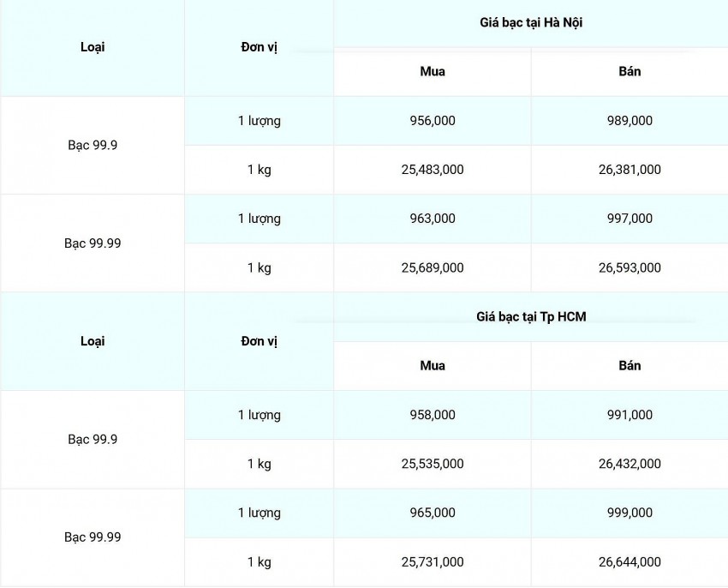728x588 pixels.
Task: Select the 965,000 buy price cell
Action: (x=433, y=513)
